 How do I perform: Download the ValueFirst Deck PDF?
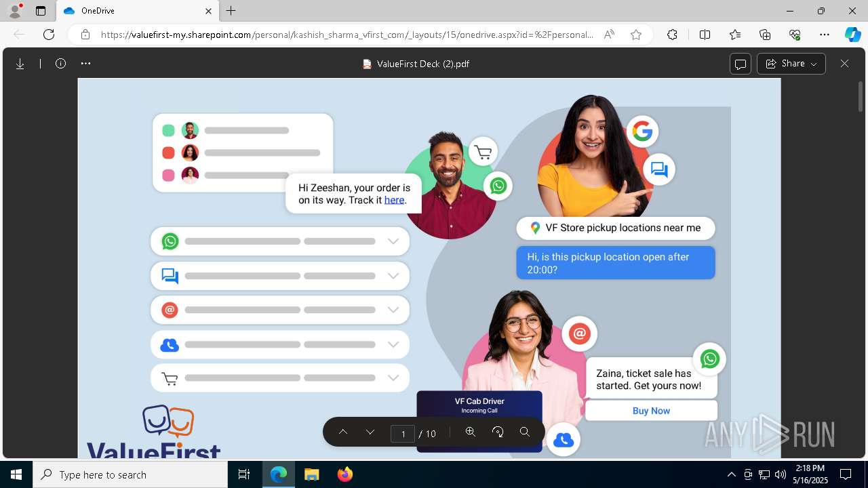[20, 64]
